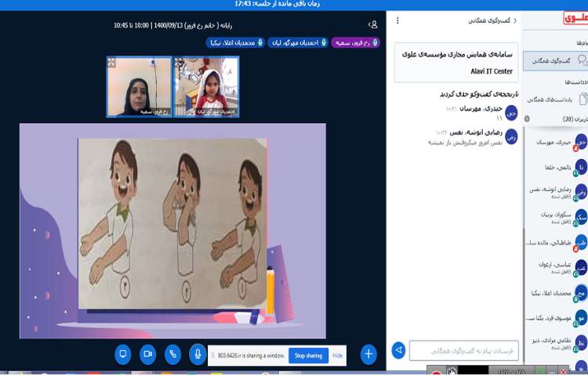Click the talking indicator احمدیان مهرگو، لیان
Viewport: 588px width, 376px height.
(x=298, y=43)
